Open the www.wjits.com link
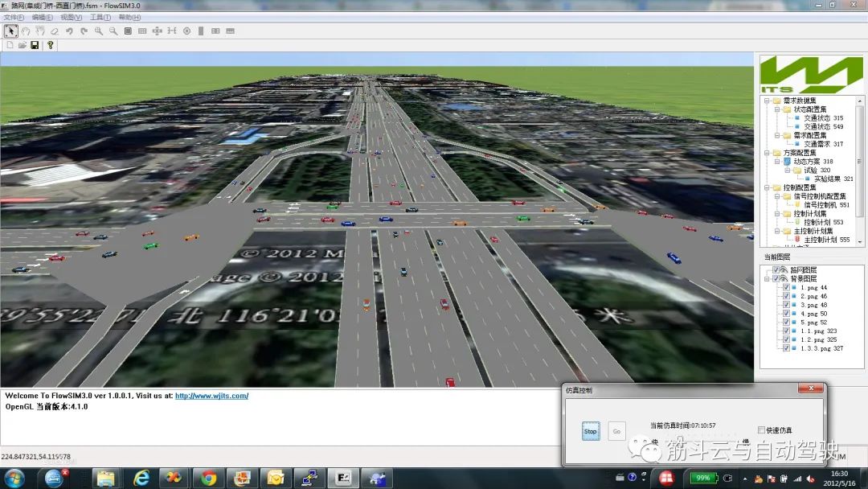 click(211, 396)
